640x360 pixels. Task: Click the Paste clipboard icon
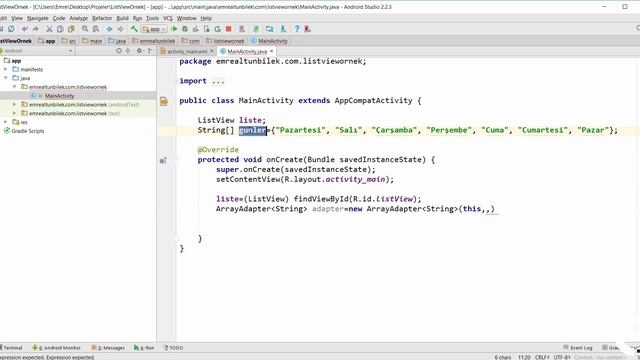coord(71,29)
